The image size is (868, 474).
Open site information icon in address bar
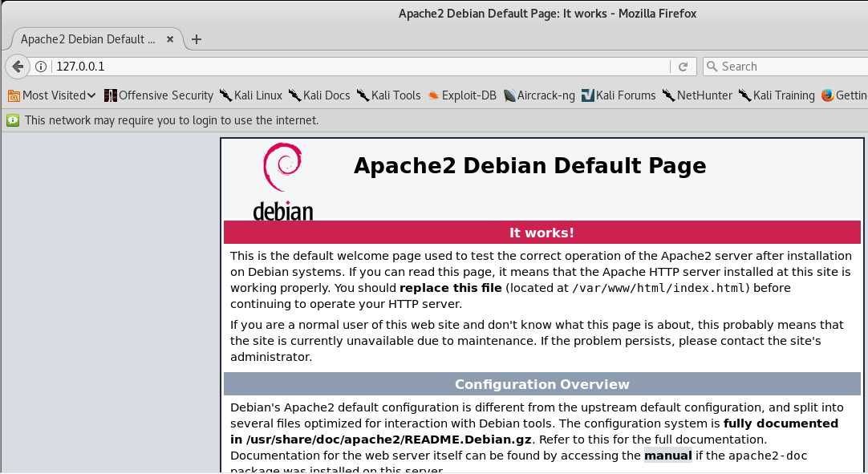pos(40,67)
